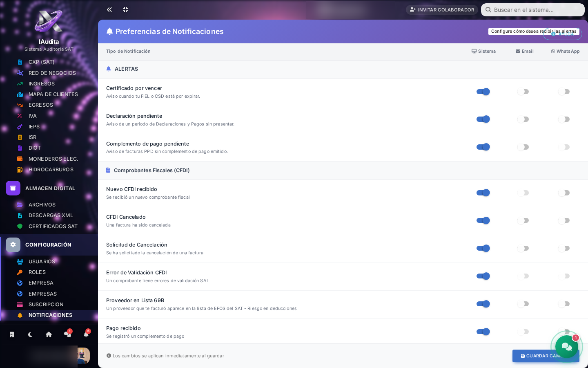Enable Email toggle for CFDI Cancelado
This screenshot has height=368, width=588.
click(x=523, y=220)
